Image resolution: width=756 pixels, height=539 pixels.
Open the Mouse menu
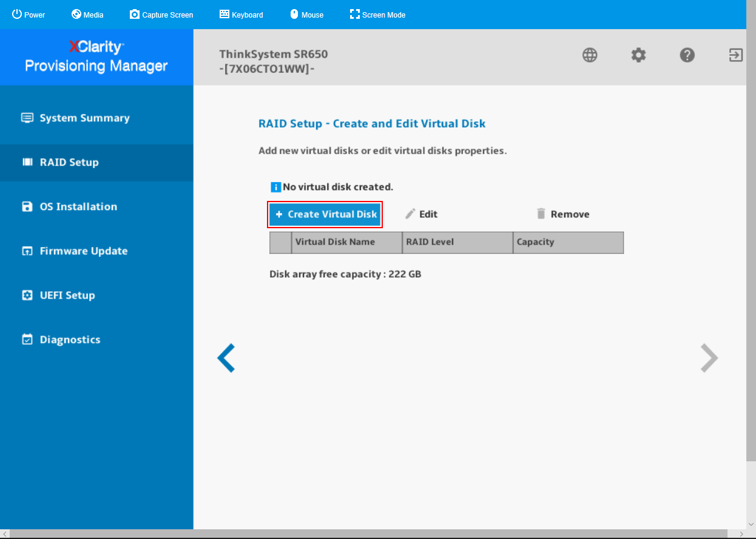click(x=306, y=15)
